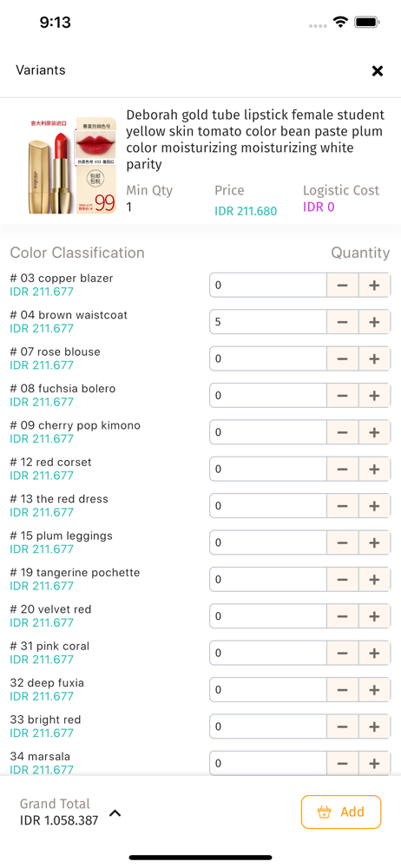Increase quantity for # 09 cherry pop kimono
Image resolution: width=401 pixels, height=868 pixels.
coord(374,432)
